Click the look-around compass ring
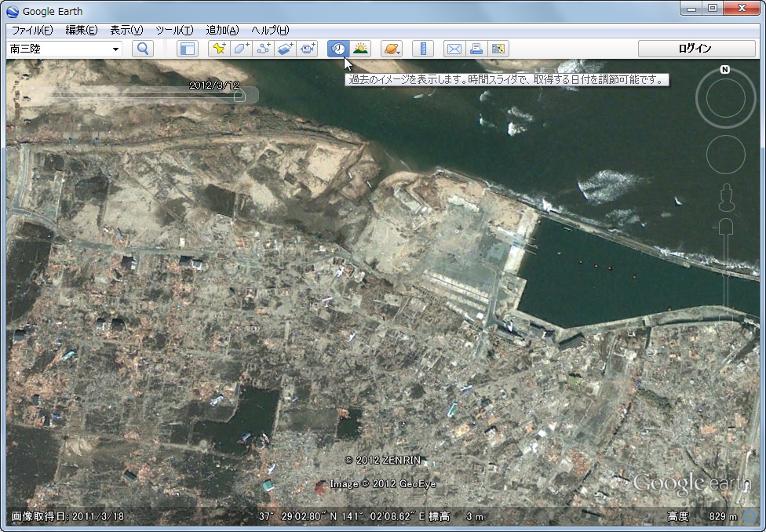The width and height of the screenshot is (766, 532). (x=726, y=98)
